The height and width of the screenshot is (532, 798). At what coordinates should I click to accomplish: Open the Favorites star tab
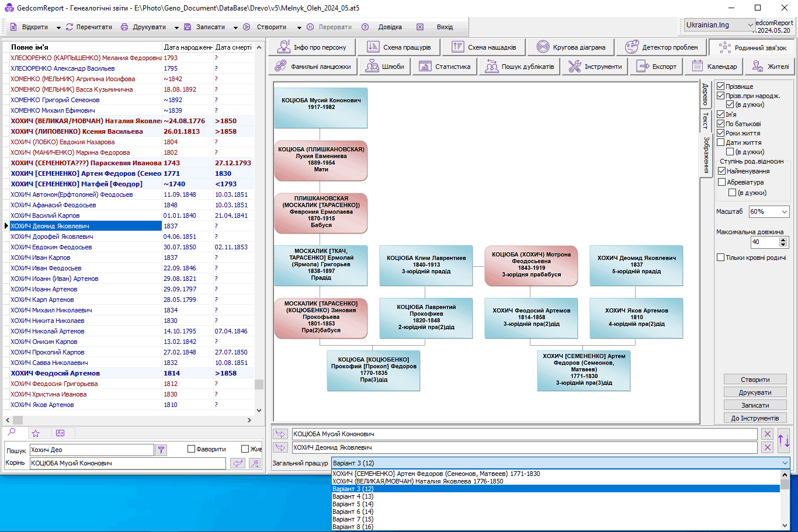[x=36, y=433]
